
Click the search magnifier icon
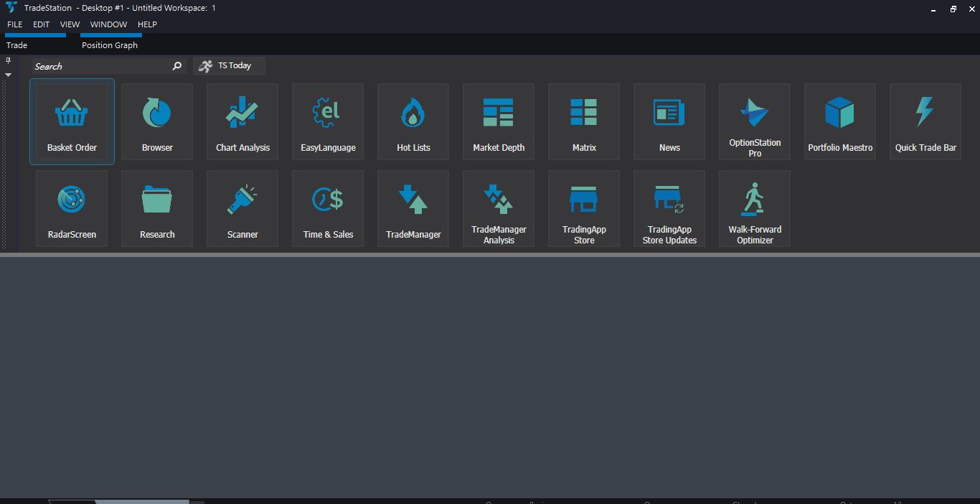point(177,66)
